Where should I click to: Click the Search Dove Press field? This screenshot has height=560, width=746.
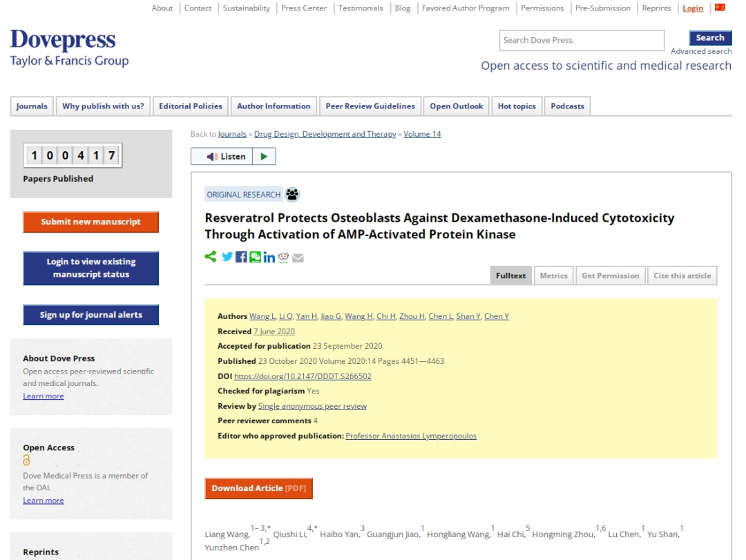click(x=582, y=41)
